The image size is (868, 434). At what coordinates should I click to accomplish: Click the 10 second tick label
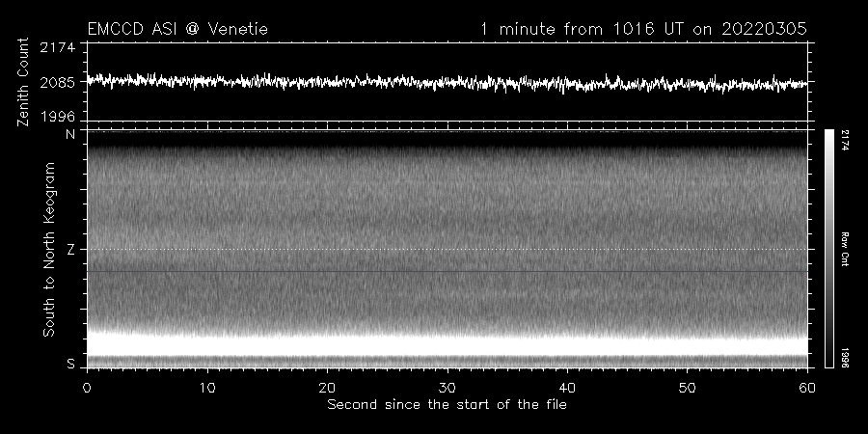click(x=207, y=388)
